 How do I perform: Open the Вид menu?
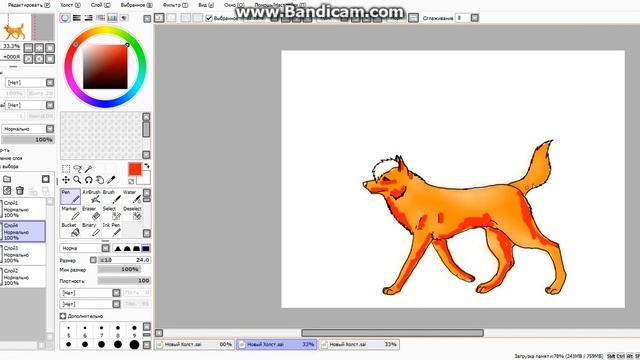206,5
